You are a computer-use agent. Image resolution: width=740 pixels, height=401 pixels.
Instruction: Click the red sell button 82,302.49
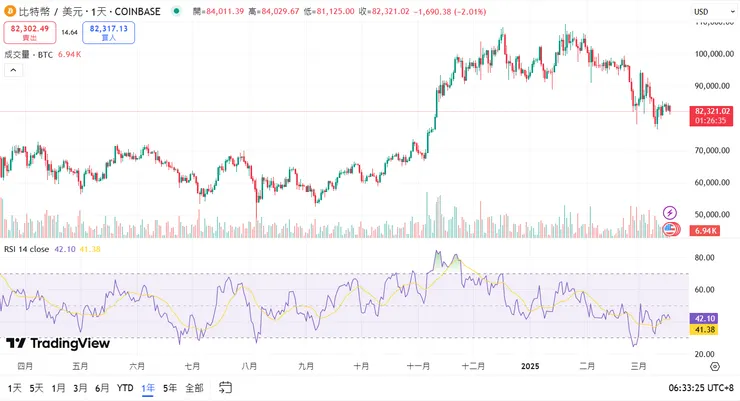(30, 33)
